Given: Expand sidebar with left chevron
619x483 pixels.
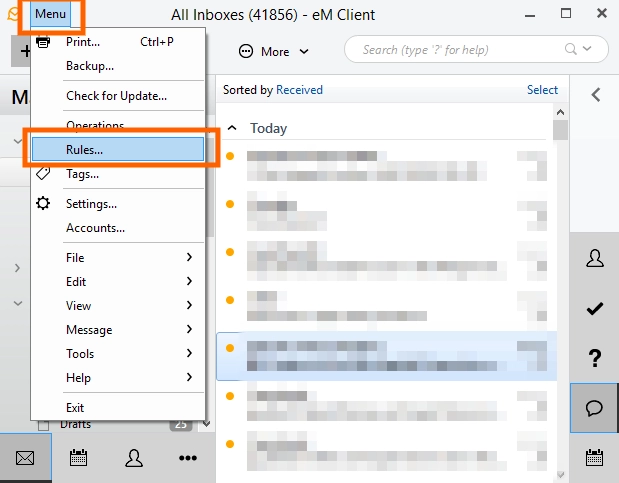Looking at the screenshot, I should 595,95.
